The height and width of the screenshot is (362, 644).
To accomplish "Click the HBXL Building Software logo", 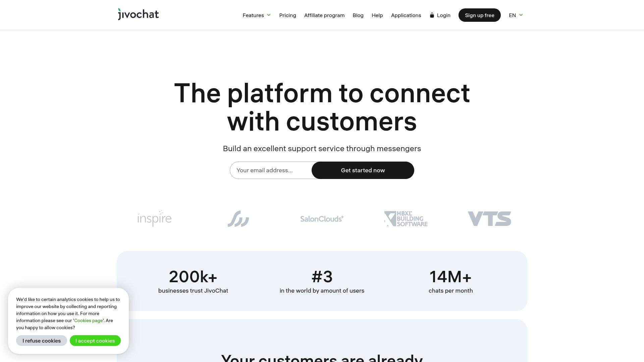I will pyautogui.click(x=406, y=218).
